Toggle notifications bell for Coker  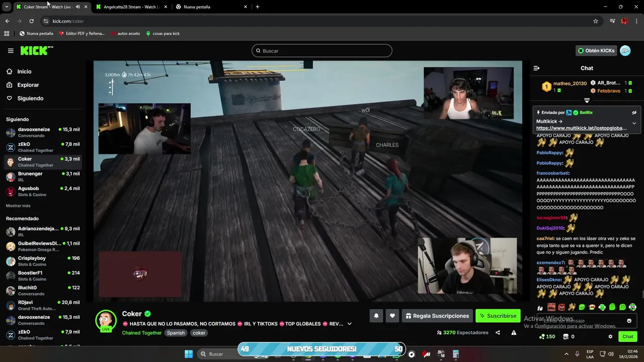pos(376,316)
